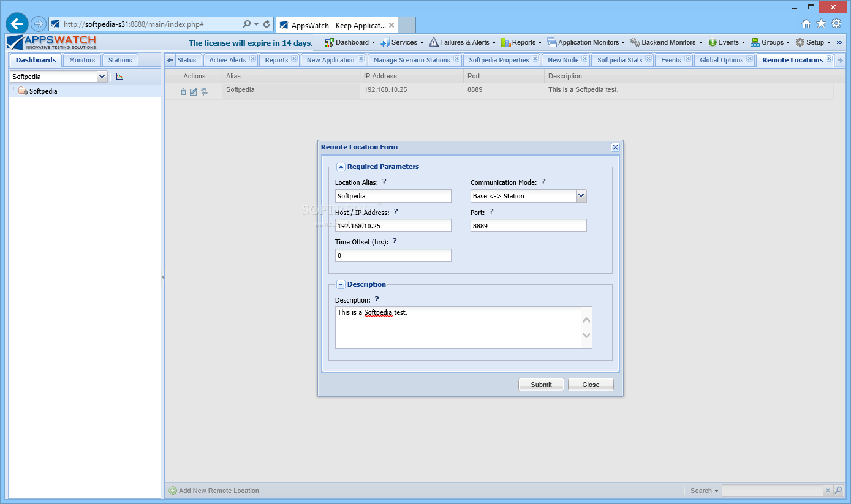This screenshot has height=504, width=851.
Task: Open the Communication Mode dropdown
Action: coord(581,196)
